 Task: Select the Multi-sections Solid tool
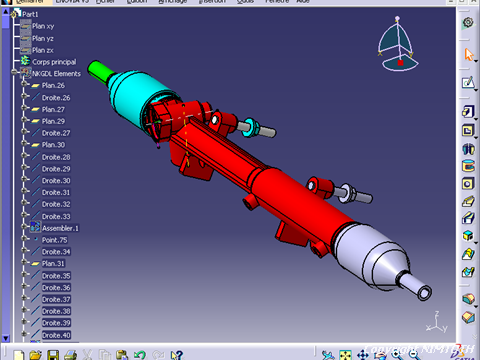[468, 254]
